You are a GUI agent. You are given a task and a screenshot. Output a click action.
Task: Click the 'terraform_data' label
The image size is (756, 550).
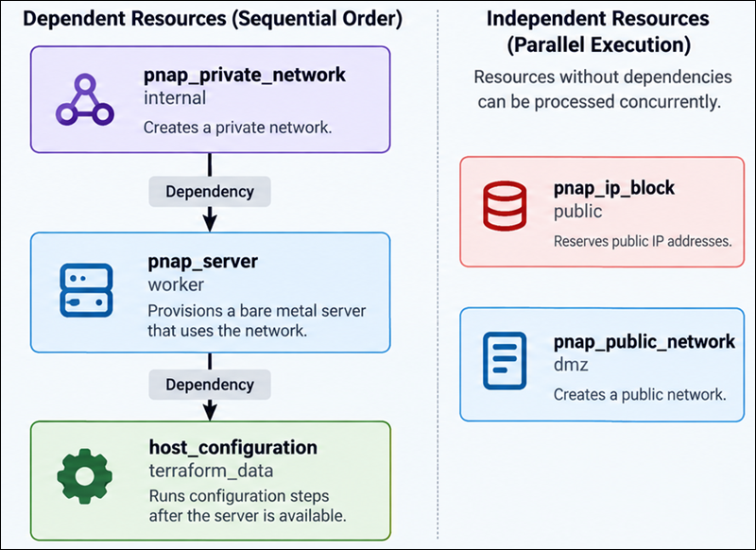211,471
